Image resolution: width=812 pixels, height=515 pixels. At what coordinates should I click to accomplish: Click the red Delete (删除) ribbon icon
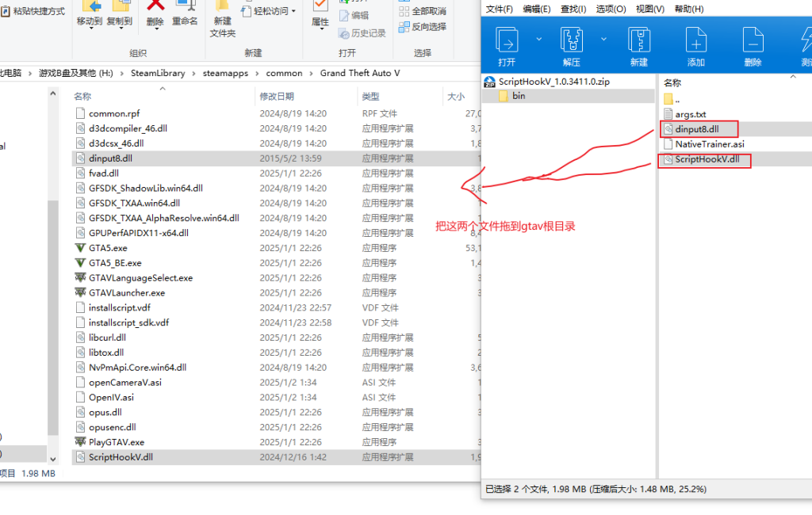click(x=155, y=13)
